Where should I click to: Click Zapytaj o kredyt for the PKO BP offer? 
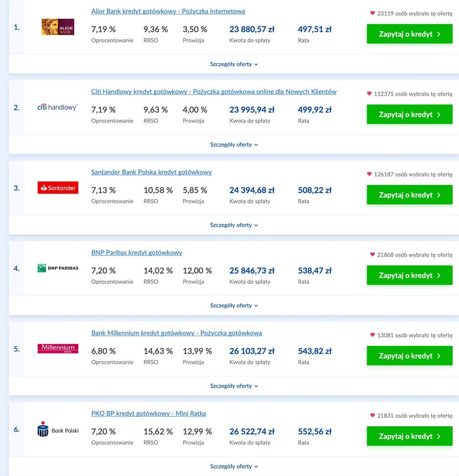coord(410,436)
